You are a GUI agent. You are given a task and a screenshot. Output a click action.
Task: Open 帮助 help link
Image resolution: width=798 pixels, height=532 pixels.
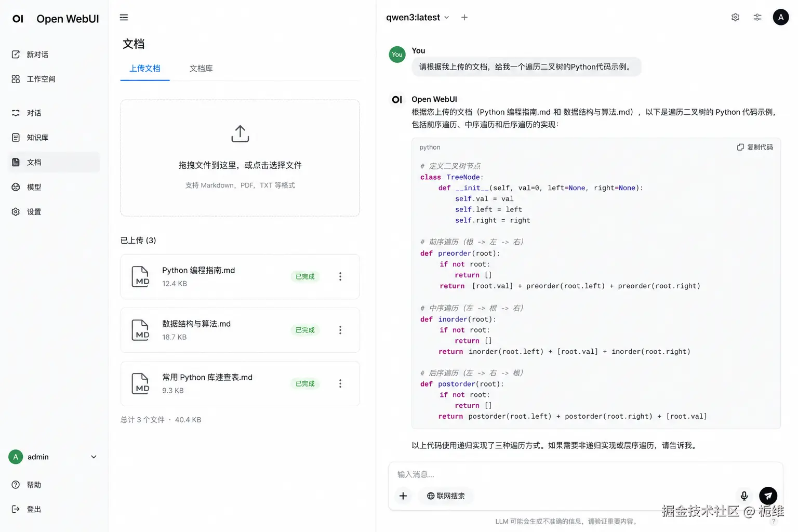tap(34, 485)
